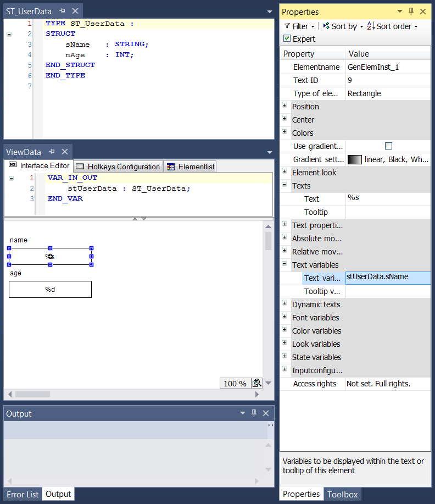Image resolution: width=435 pixels, height=504 pixels.
Task: Open ViewData window list dropdown
Action: [270, 152]
